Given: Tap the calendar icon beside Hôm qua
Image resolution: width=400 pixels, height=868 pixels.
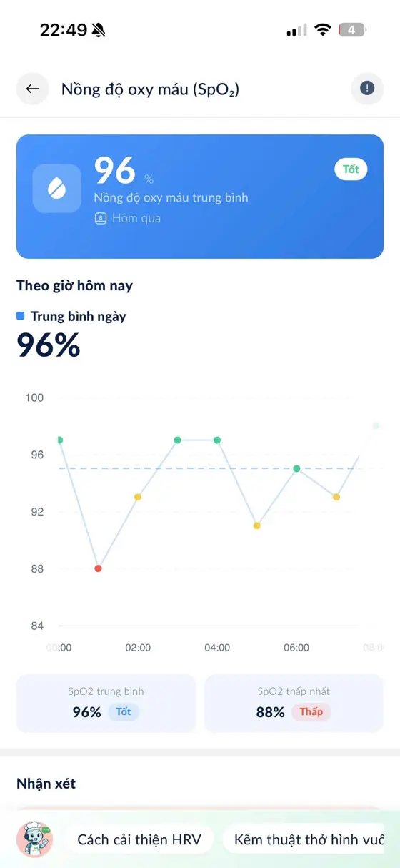Looking at the screenshot, I should (x=101, y=218).
